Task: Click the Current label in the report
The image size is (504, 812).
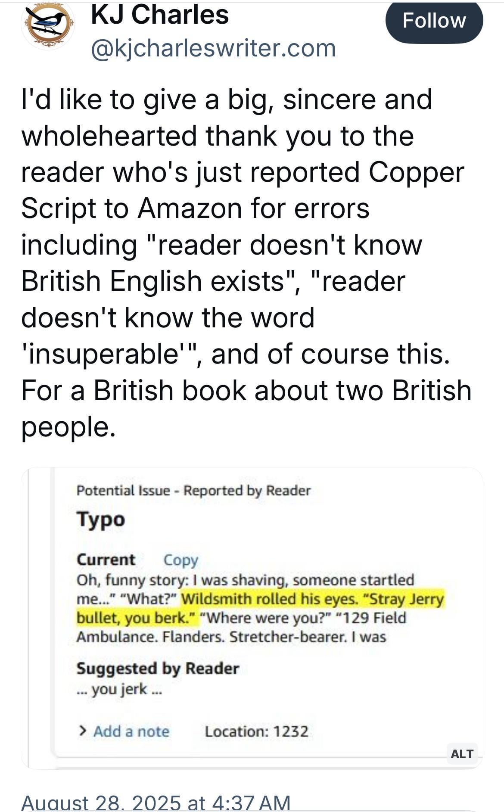Action: click(106, 560)
